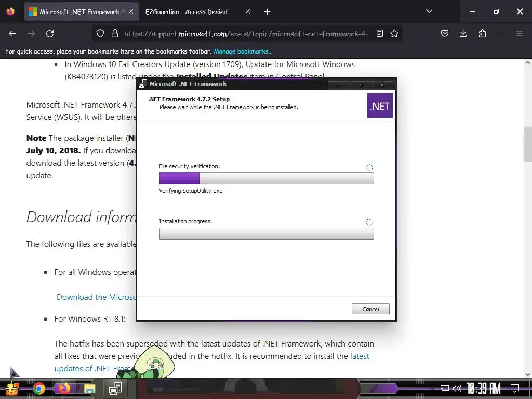Click the installation progress bar
Viewport: 532px width, 399px height.
(x=267, y=233)
